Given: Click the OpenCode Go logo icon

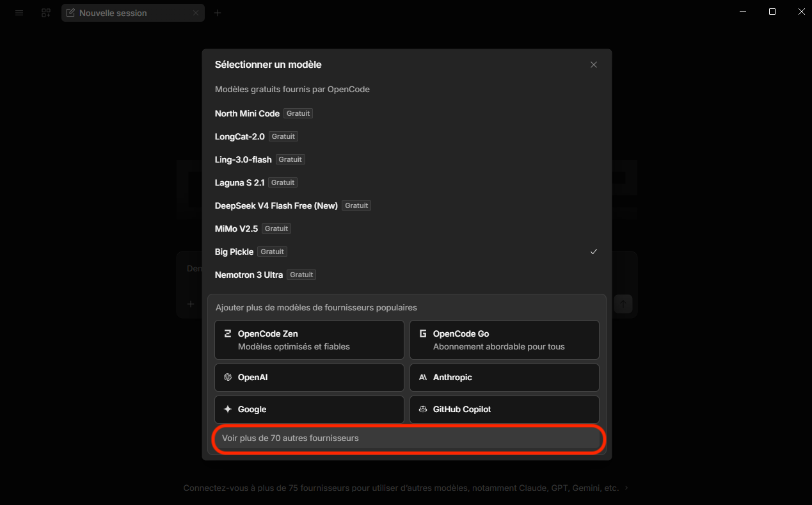Looking at the screenshot, I should (x=423, y=333).
